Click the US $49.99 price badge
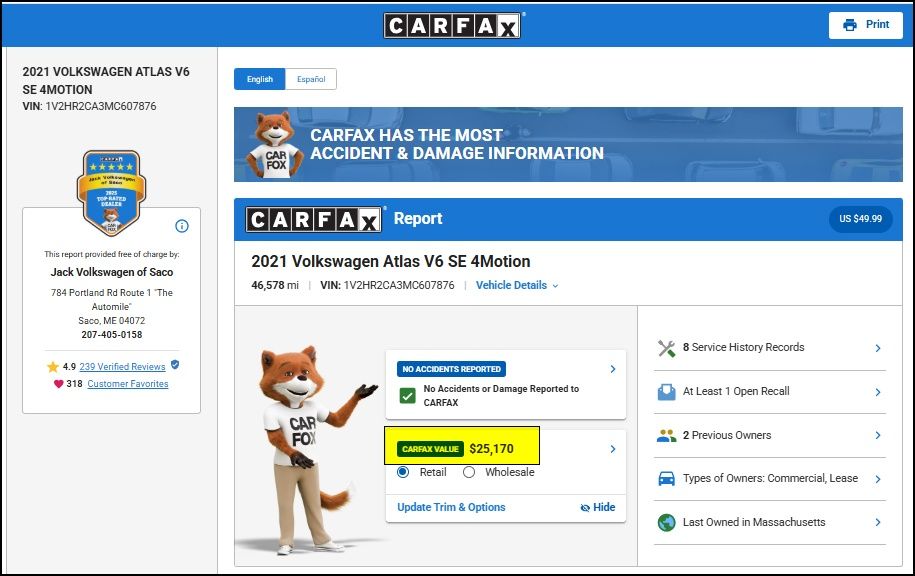Viewport: 915px width, 576px height. pyautogui.click(x=860, y=219)
